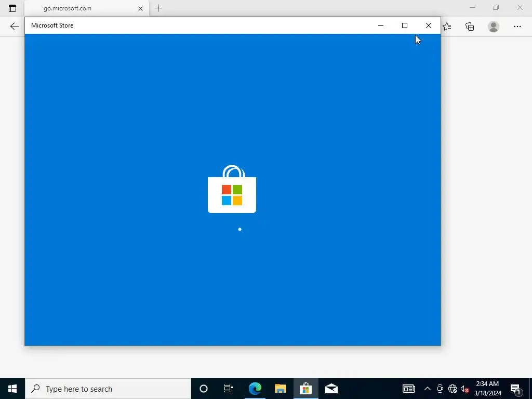Select the go.microsoft.com browser tab

pos(87,8)
